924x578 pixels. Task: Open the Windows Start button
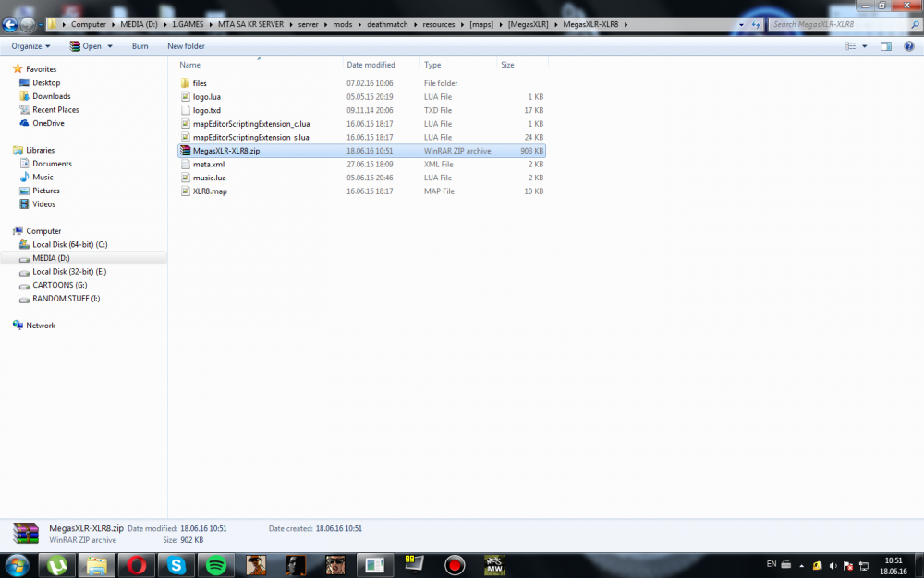tap(16, 565)
